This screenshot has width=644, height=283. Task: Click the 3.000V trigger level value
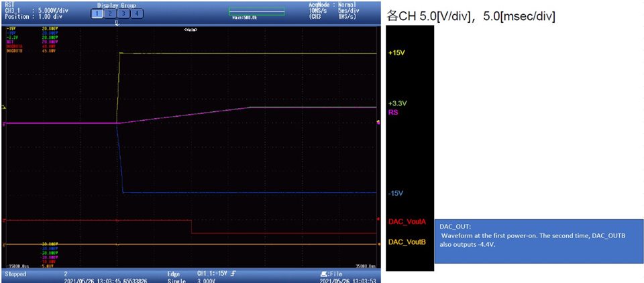point(207,280)
